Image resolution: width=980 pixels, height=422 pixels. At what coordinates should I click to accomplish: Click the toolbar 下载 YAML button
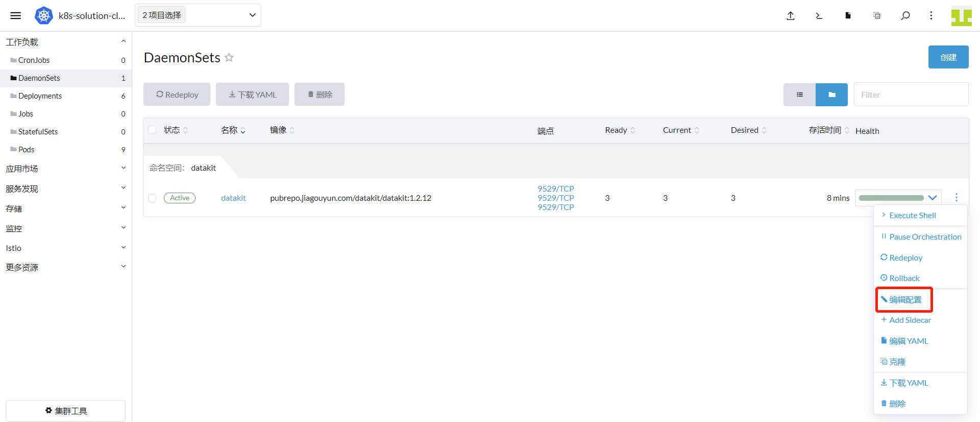click(252, 95)
